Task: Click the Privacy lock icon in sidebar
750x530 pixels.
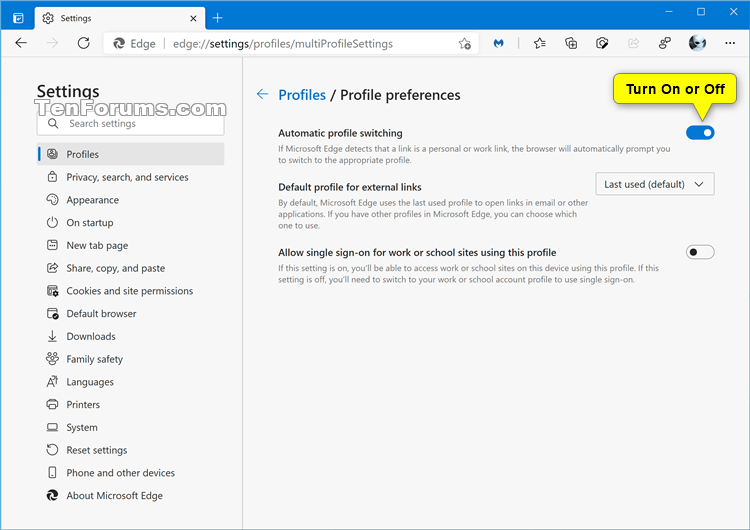Action: tap(52, 177)
